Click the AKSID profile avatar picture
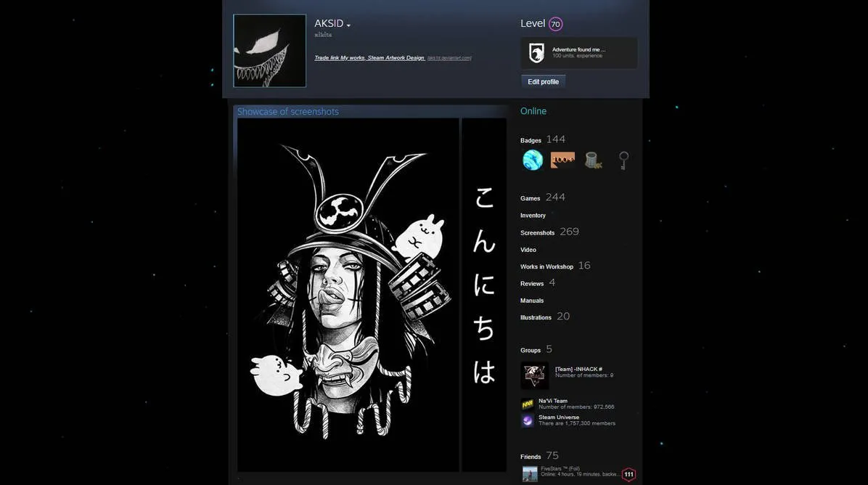This screenshot has width=868, height=485. point(269,51)
